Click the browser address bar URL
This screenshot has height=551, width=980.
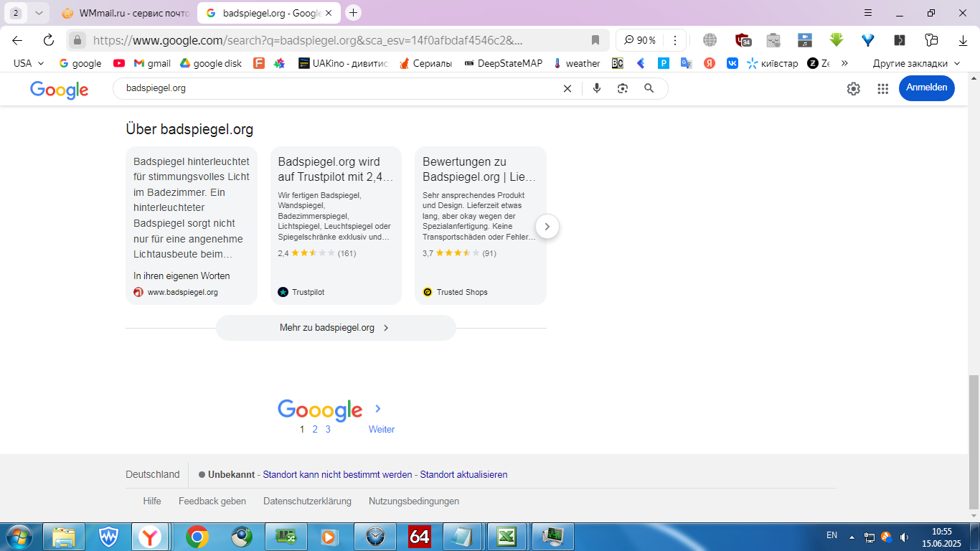(x=308, y=40)
